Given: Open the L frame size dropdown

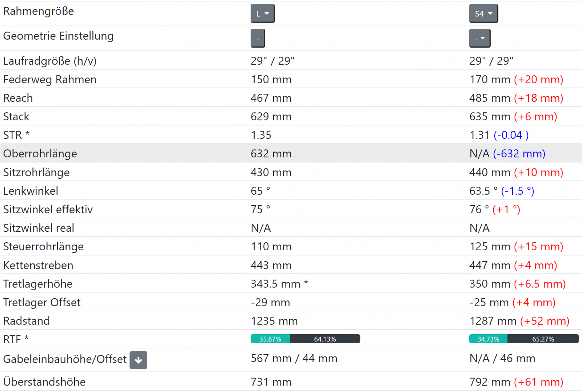Looking at the screenshot, I should pos(262,14).
